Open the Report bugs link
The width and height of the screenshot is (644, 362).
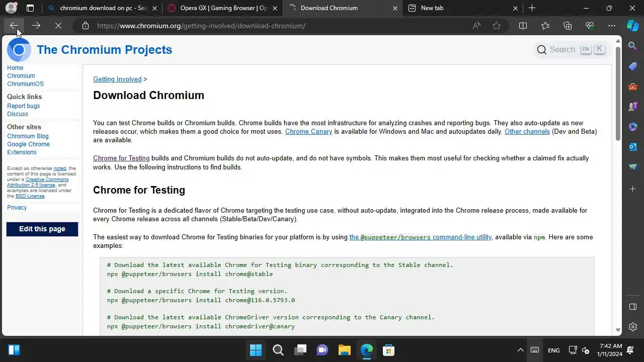coord(23,106)
